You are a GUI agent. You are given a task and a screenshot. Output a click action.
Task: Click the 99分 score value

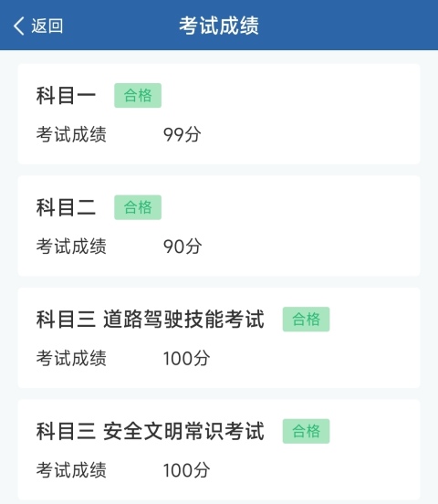point(182,134)
